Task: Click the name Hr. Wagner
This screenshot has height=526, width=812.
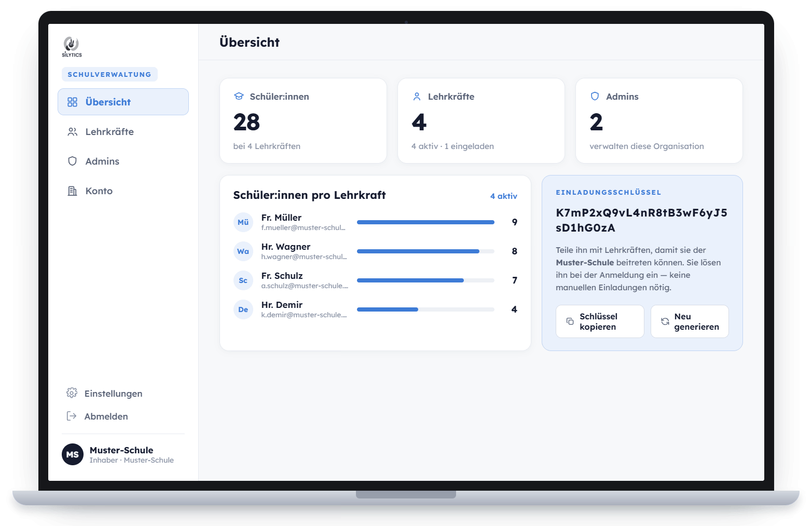Action: coord(286,247)
